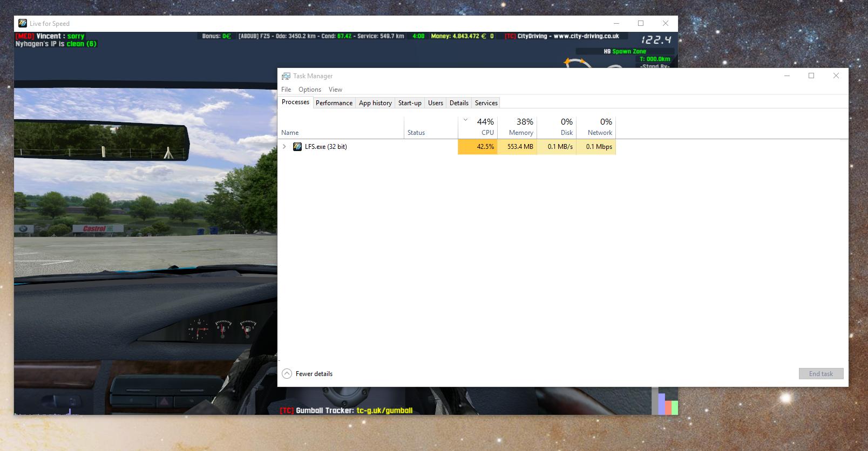Close the Task Manager window
868x451 pixels.
pos(836,76)
